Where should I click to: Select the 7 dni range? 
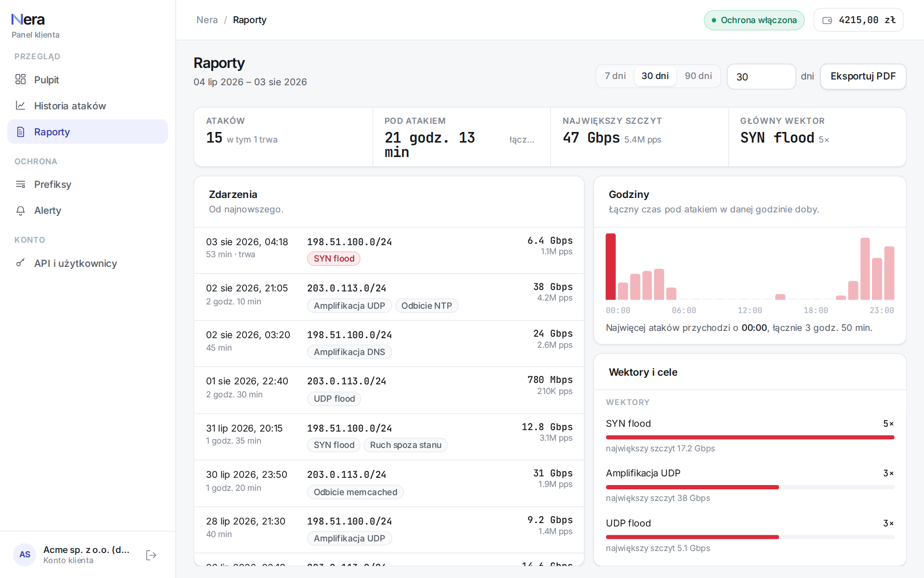(615, 76)
